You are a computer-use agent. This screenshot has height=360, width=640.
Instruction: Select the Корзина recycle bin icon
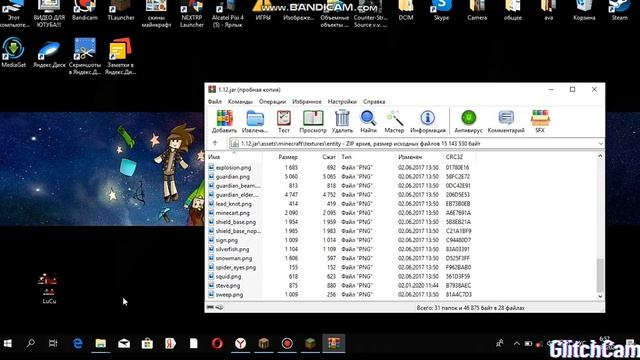(x=584, y=11)
